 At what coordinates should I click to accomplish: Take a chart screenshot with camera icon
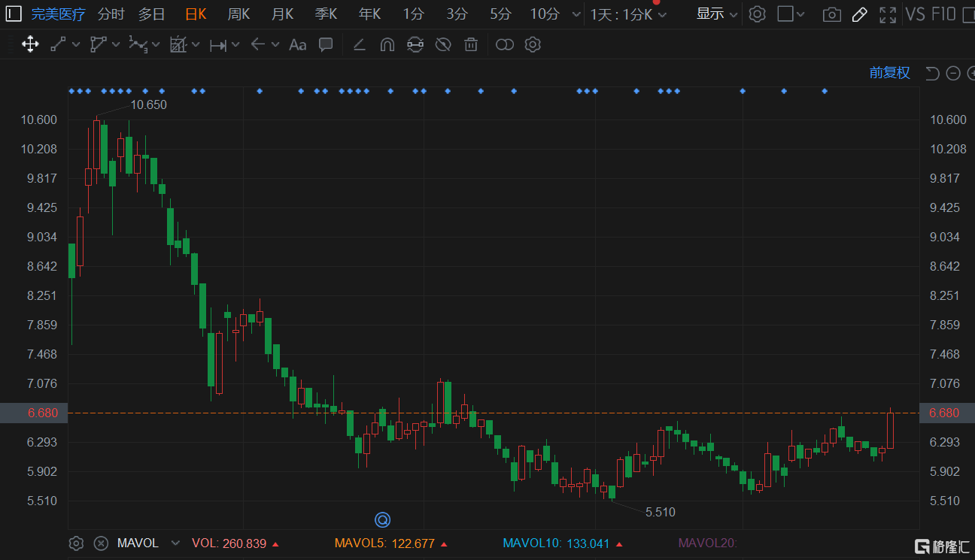[x=831, y=14]
